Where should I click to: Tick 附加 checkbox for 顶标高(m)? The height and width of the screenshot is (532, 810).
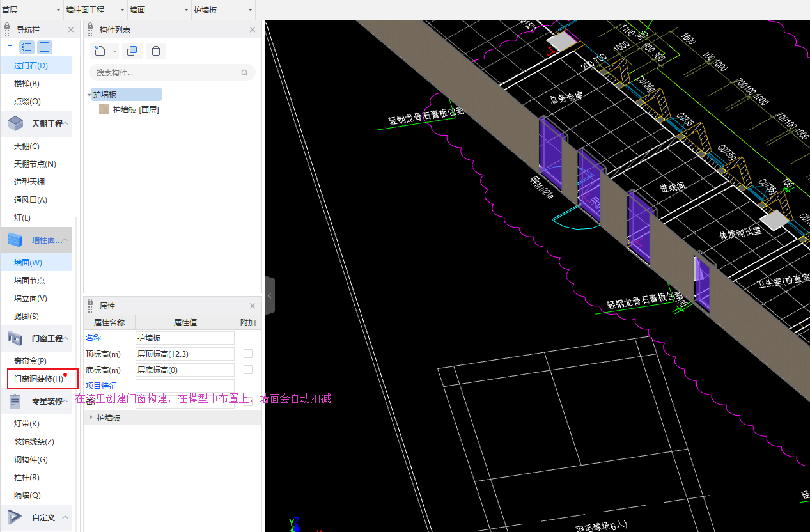coord(248,354)
